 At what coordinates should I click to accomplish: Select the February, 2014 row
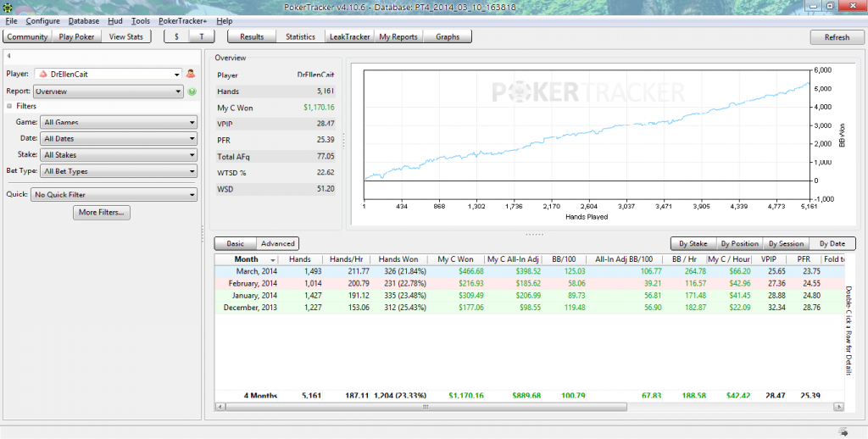pos(530,283)
